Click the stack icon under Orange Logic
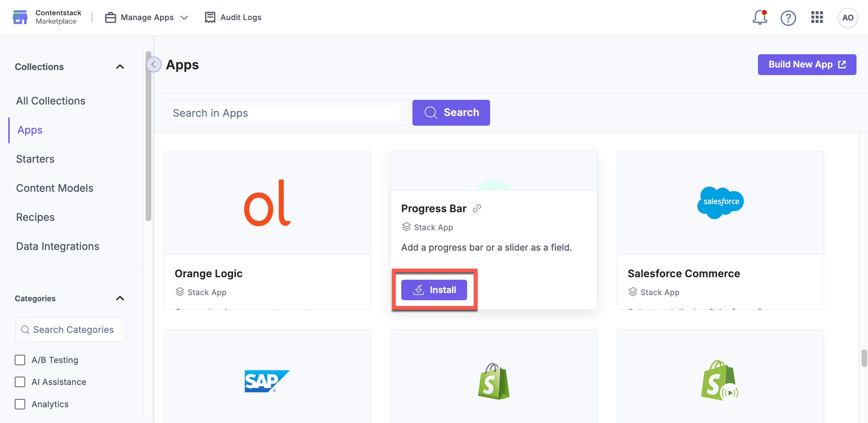The image size is (868, 423). tap(180, 292)
